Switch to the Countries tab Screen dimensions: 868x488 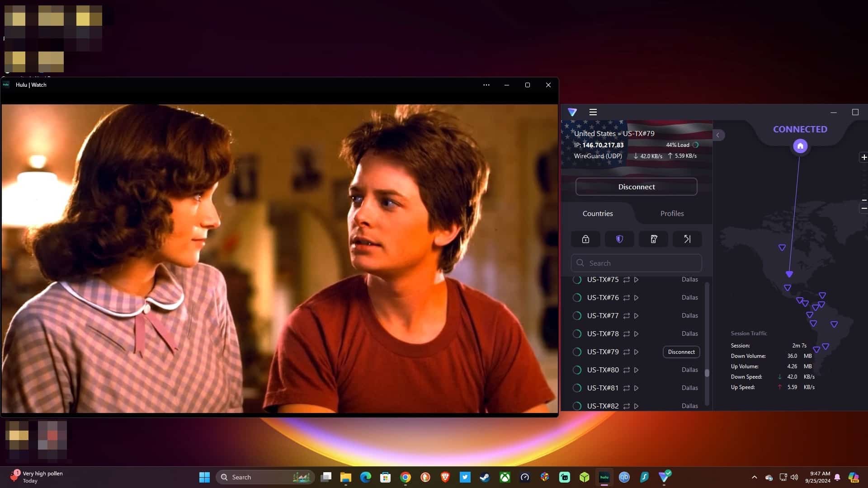[598, 213]
